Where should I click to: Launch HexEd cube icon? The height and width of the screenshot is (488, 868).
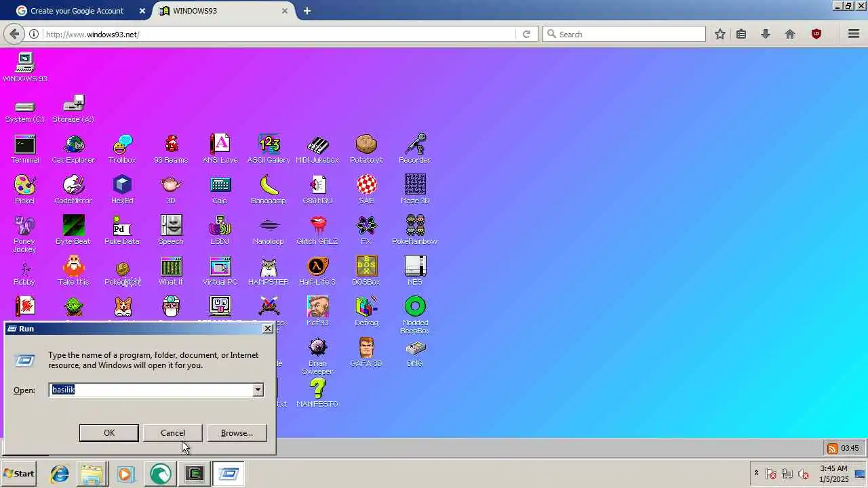pyautogui.click(x=122, y=190)
